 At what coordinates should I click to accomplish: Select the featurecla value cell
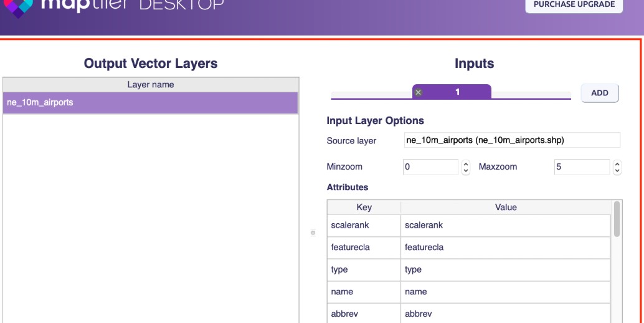click(x=506, y=248)
